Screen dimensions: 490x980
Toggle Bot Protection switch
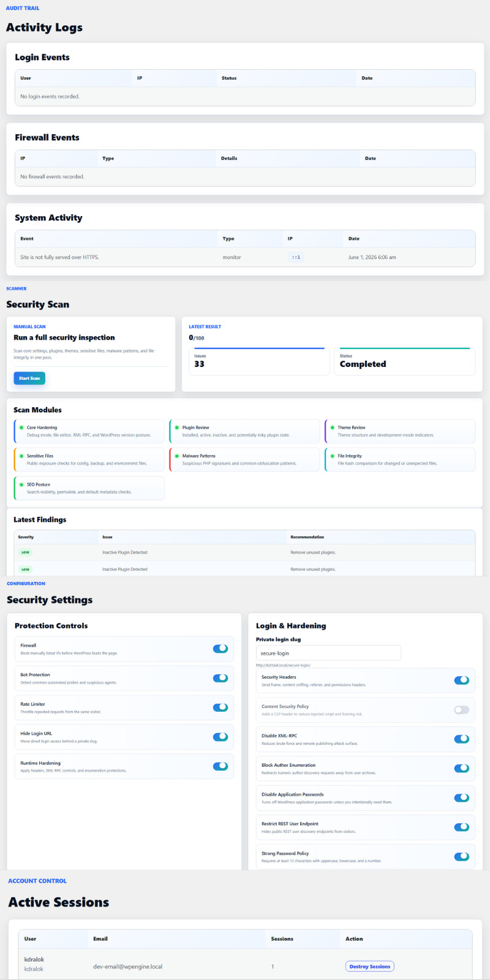[x=221, y=677]
